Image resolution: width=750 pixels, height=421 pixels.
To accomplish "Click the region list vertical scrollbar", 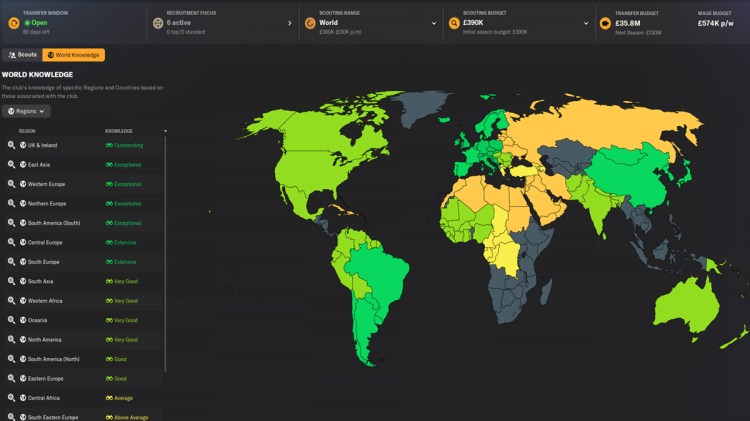I will click(x=165, y=250).
